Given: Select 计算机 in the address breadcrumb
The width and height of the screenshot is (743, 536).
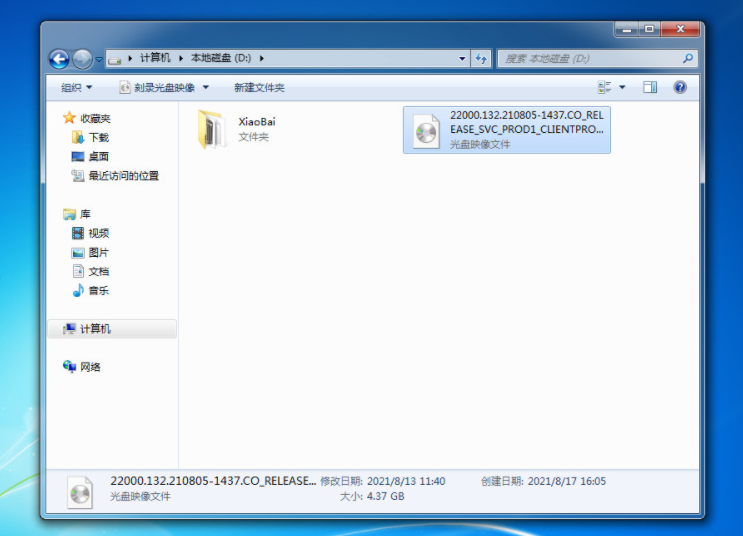Looking at the screenshot, I should [x=155, y=58].
